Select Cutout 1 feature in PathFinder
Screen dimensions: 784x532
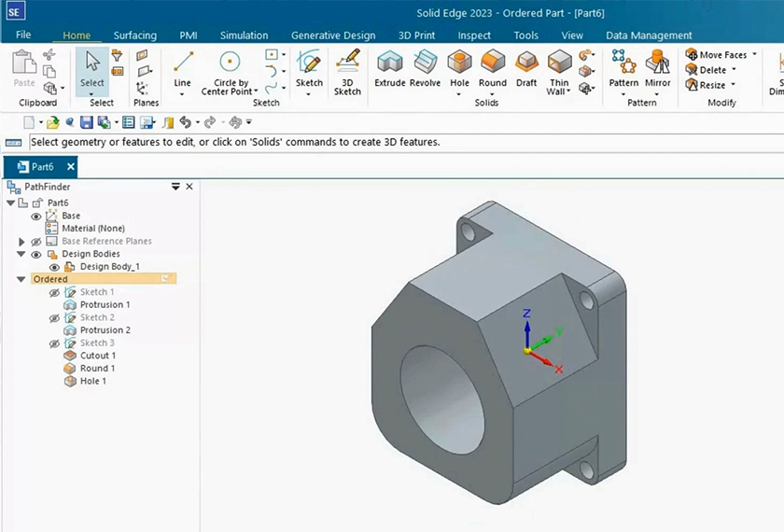tap(98, 356)
